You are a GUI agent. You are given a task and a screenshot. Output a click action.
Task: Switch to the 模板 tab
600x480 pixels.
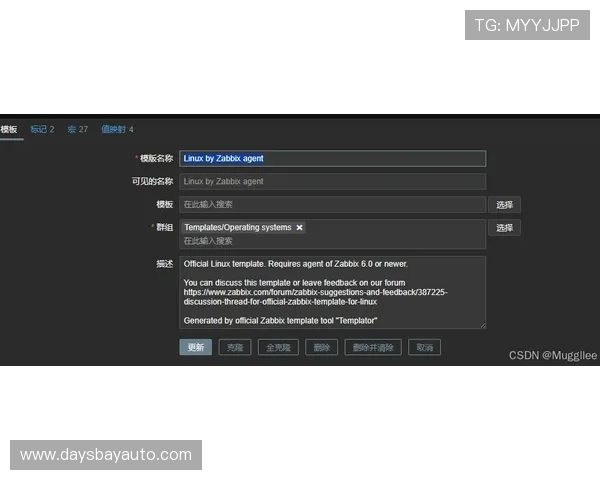[x=9, y=129]
